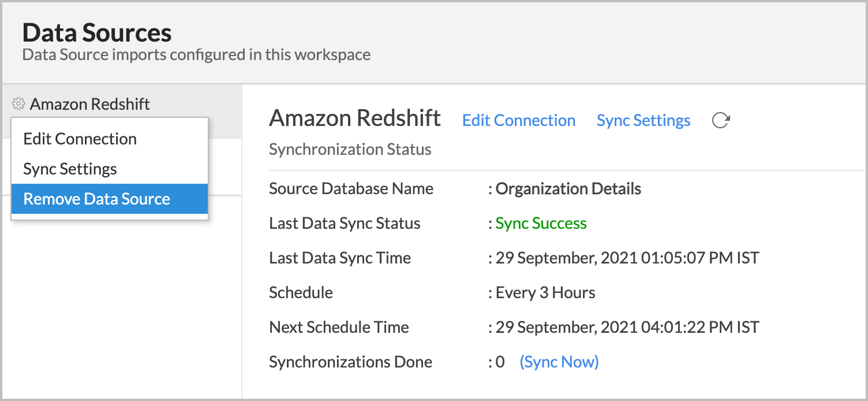The width and height of the screenshot is (868, 401).
Task: Click the refresh sync icon
Action: pyautogui.click(x=720, y=120)
